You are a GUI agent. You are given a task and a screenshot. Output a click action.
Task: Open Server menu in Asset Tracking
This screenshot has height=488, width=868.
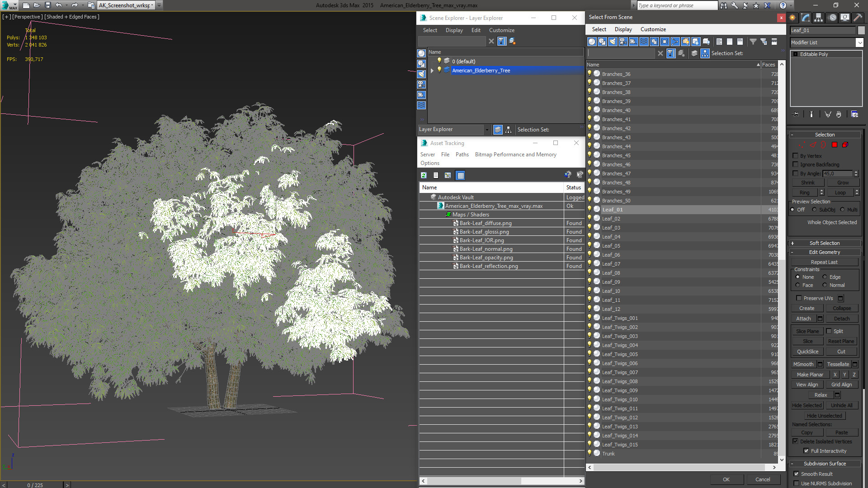[427, 155]
